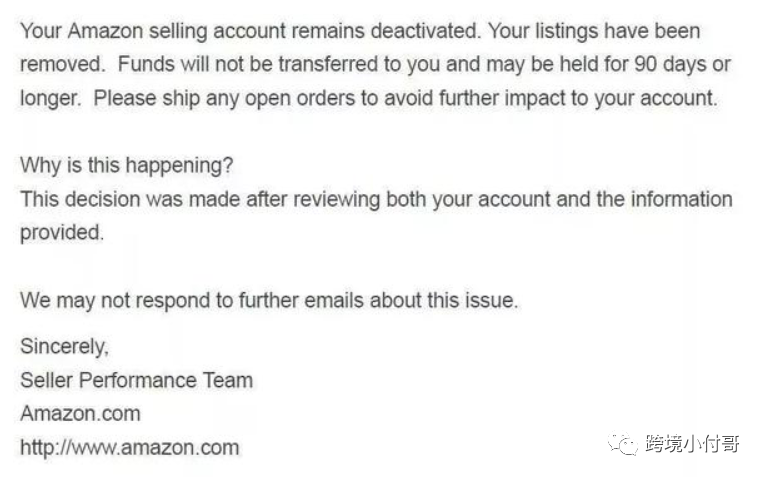This screenshot has width=764, height=477.
Task: Click the 'Seller Performance Team' text
Action: [136, 380]
